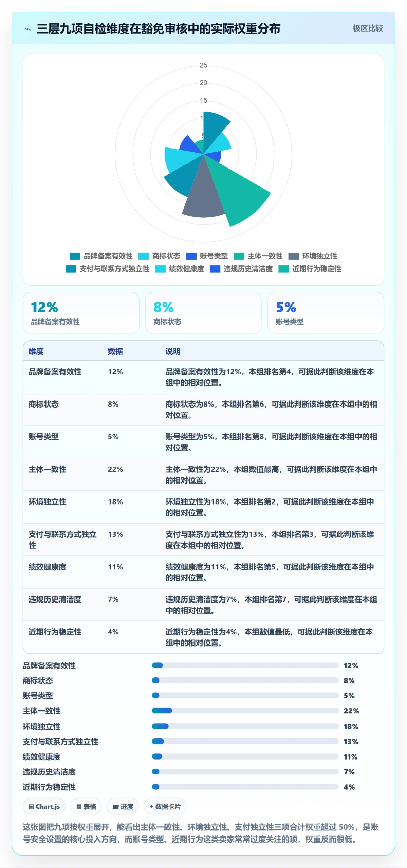Viewport: 407px width, 868px height.
Task: Toggle 商标状态 legend swatch
Action: click(143, 256)
